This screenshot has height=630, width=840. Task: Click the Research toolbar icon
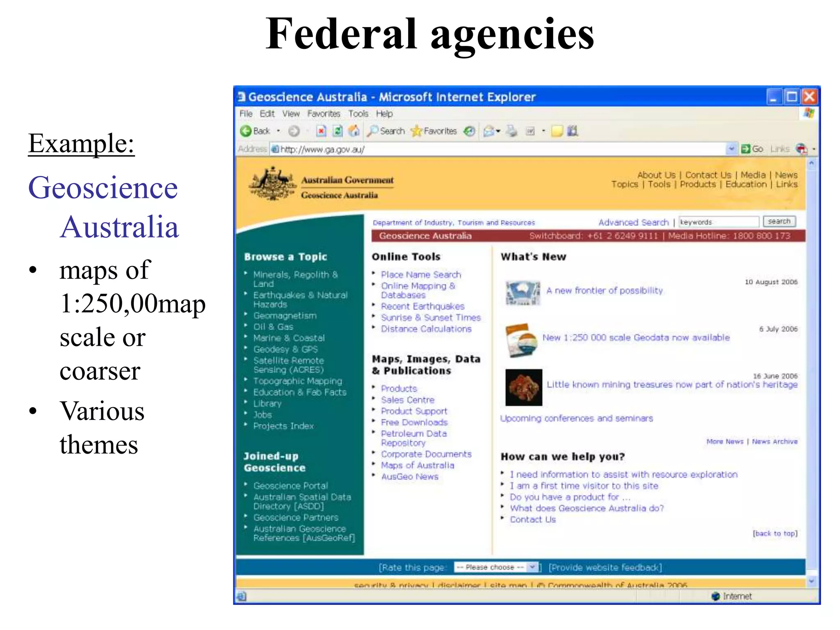573,131
